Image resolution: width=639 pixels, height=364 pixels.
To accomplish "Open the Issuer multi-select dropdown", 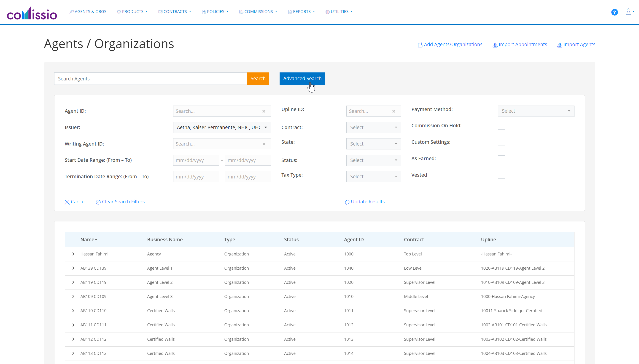I will click(x=222, y=128).
